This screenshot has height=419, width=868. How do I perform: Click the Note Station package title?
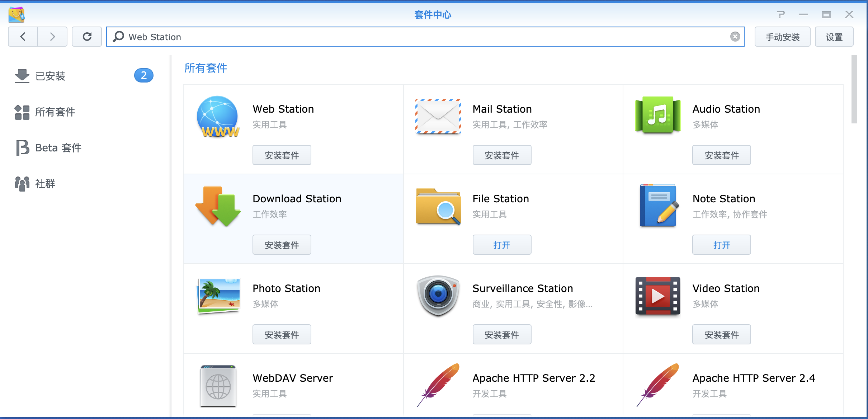tap(724, 198)
